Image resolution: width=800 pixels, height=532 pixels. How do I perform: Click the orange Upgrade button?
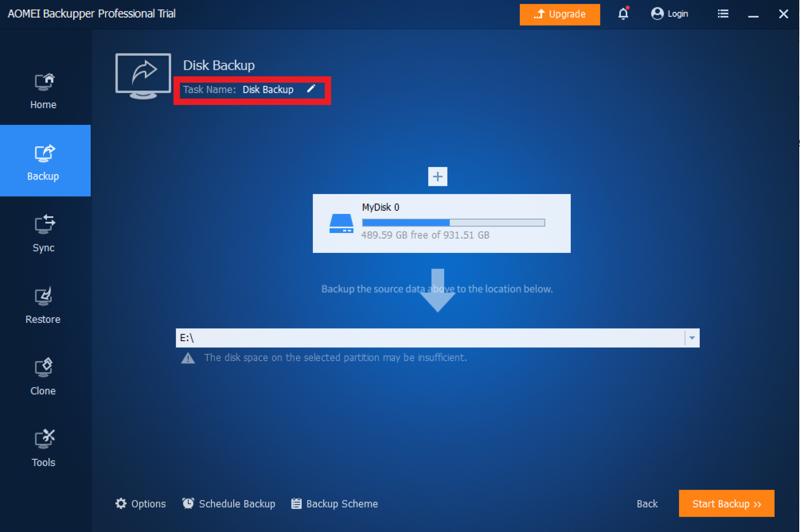click(559, 14)
